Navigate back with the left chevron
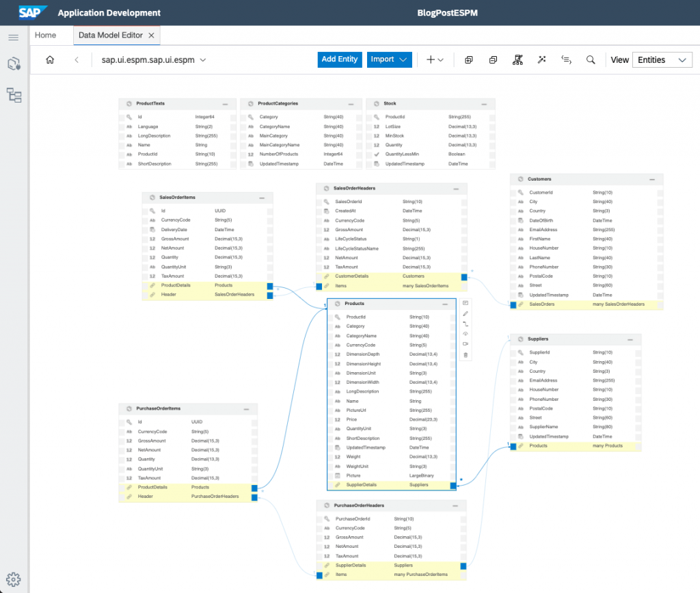 77,60
